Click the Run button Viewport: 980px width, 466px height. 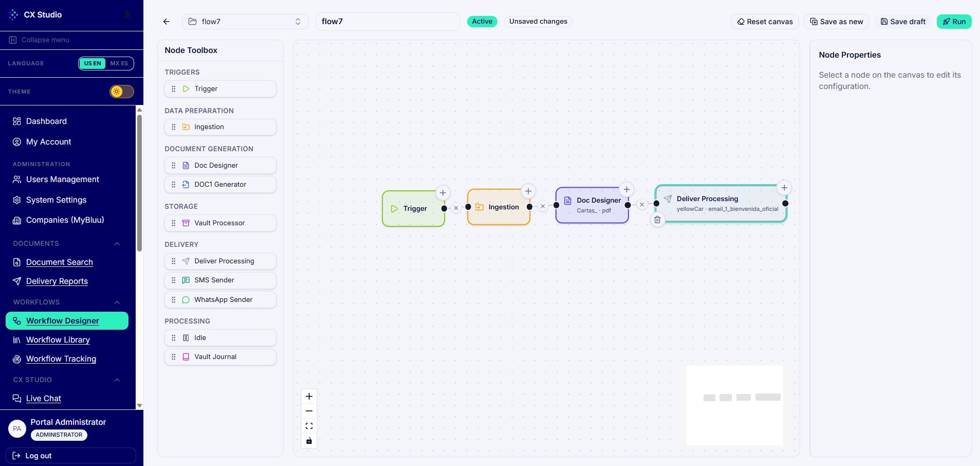click(x=954, y=22)
